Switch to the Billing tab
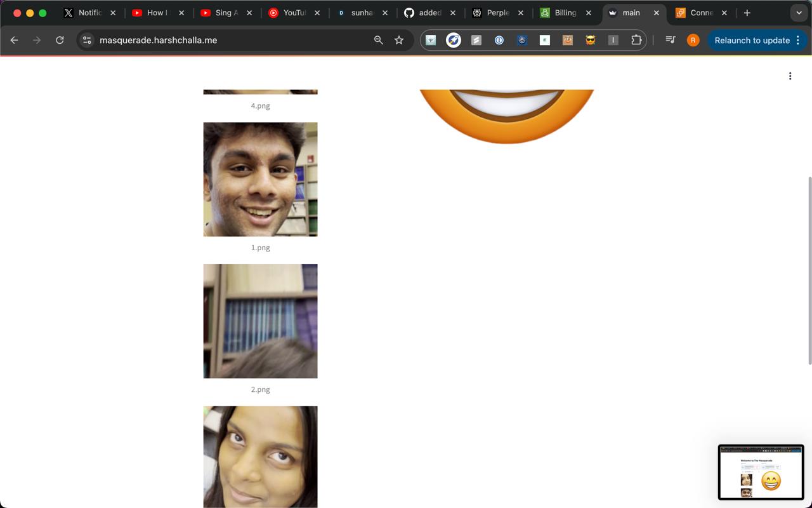 tap(566, 13)
